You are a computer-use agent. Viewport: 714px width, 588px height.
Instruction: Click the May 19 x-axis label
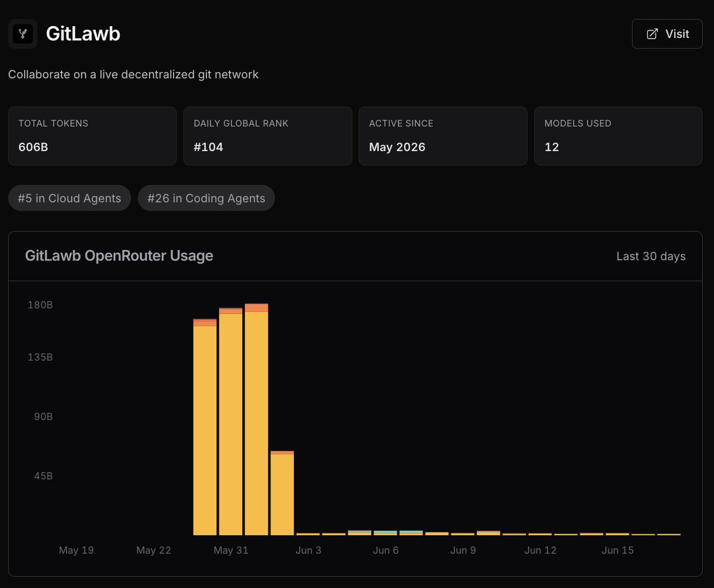[76, 551]
